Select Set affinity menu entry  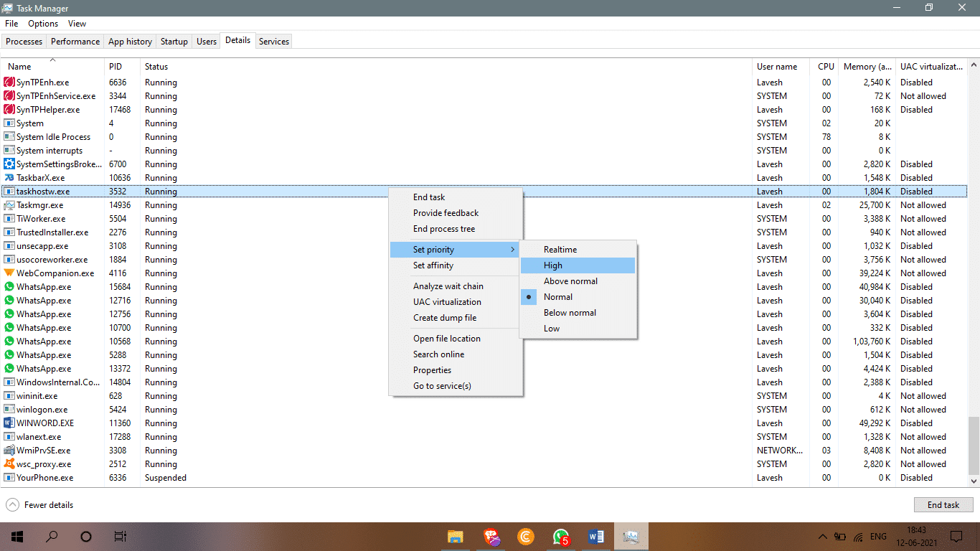(456, 265)
